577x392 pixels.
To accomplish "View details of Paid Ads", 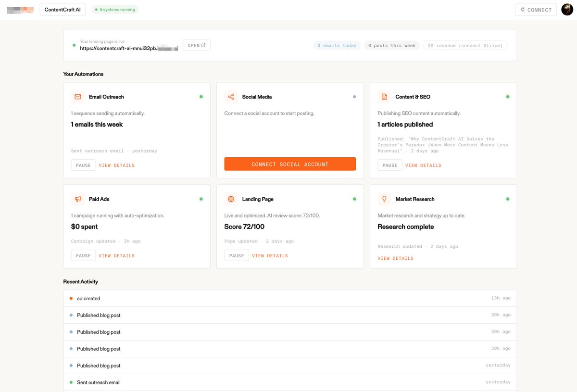I will click(117, 256).
